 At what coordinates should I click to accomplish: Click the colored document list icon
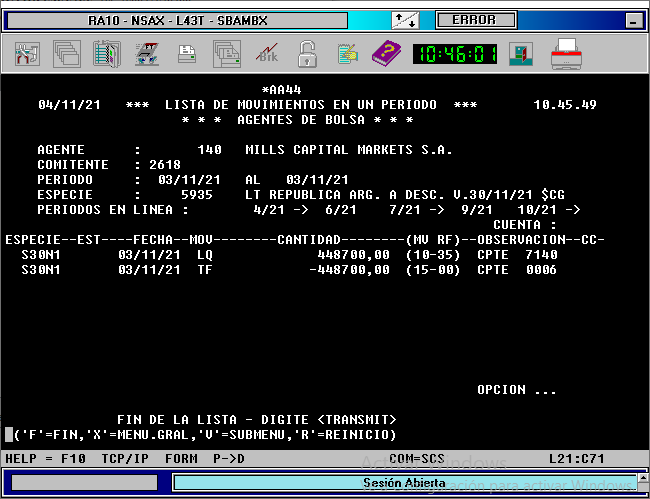[107, 54]
